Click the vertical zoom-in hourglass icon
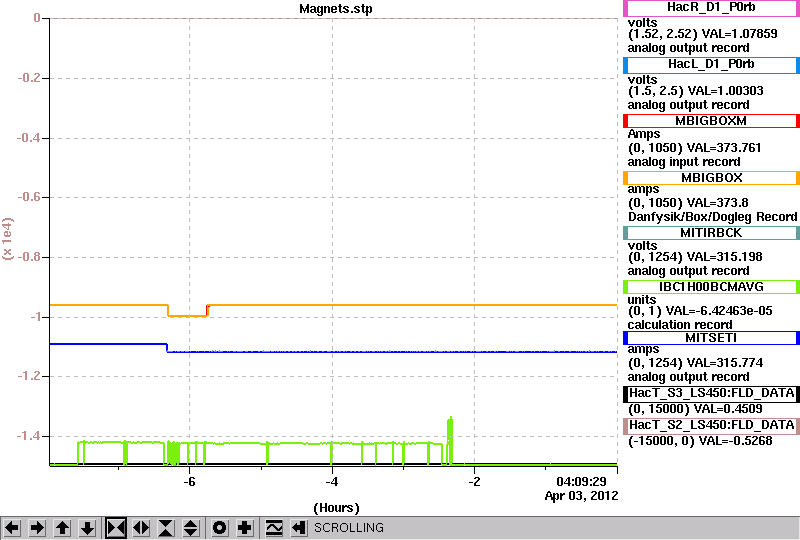The height and width of the screenshot is (540, 800). 166,528
